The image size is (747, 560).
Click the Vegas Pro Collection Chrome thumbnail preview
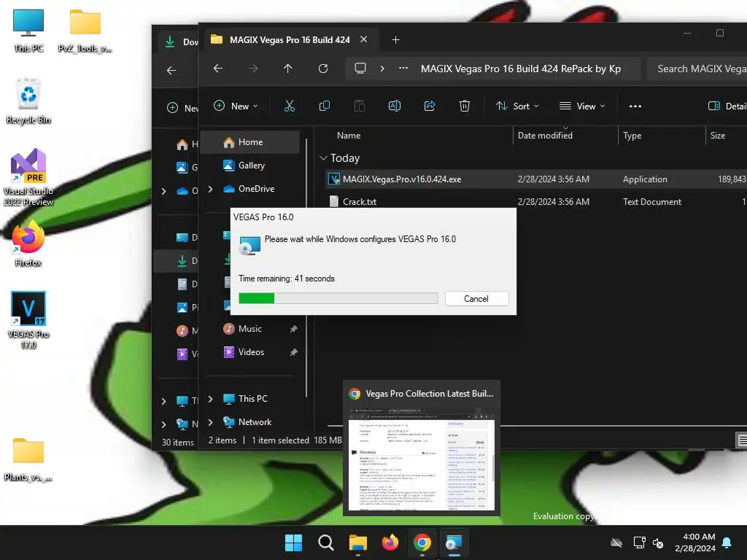422,448
